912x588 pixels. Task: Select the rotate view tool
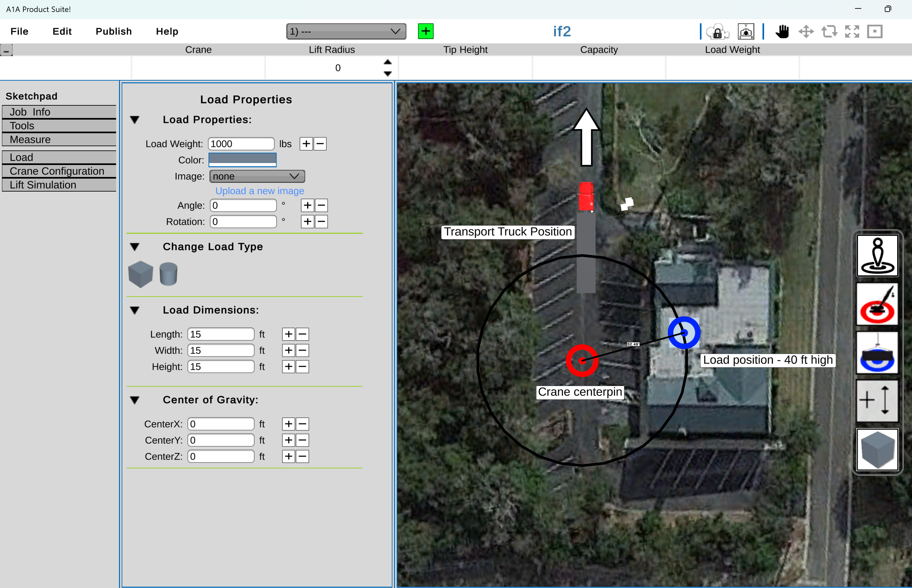[x=829, y=31]
